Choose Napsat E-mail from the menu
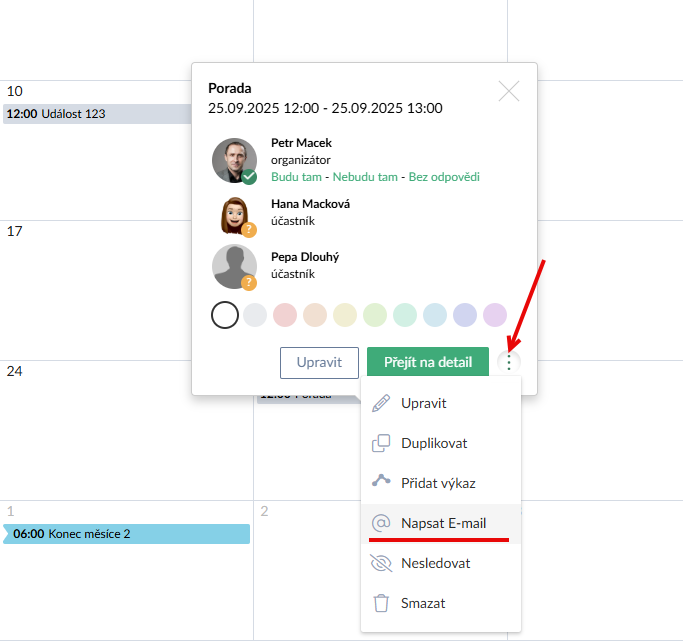 click(442, 523)
